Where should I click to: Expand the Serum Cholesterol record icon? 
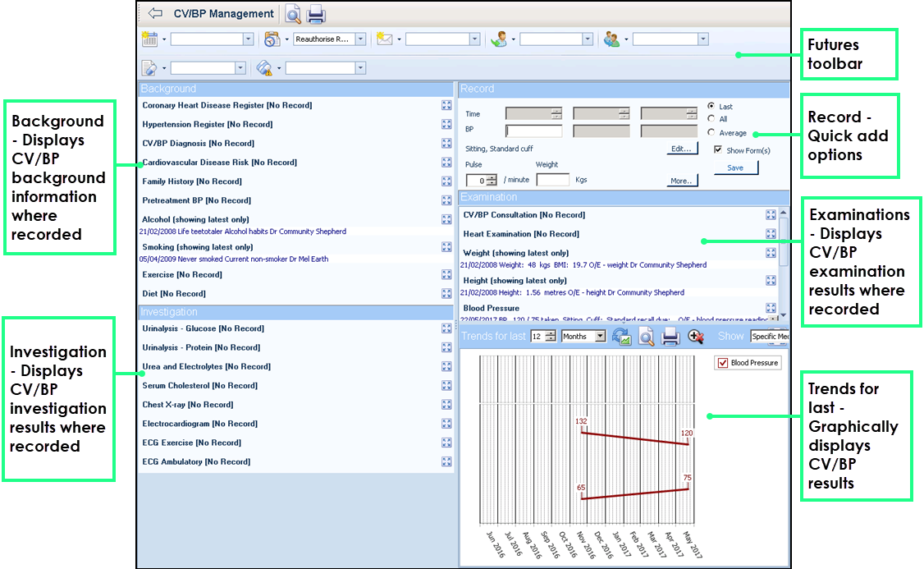[446, 386]
